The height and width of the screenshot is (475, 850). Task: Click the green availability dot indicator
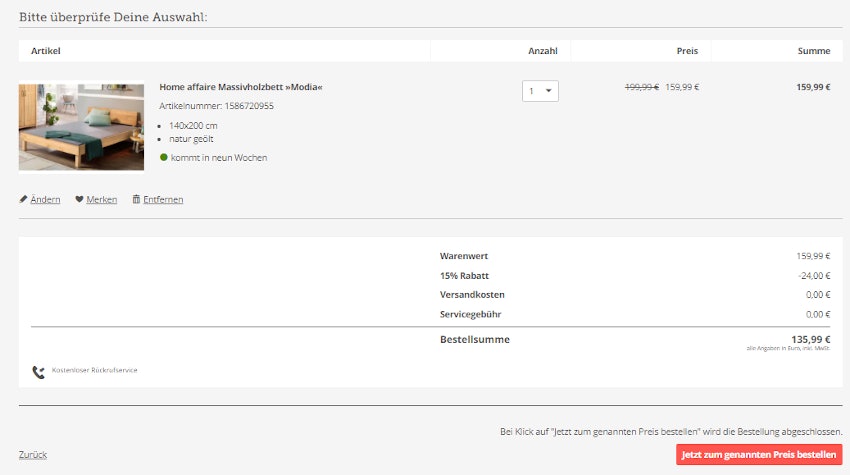pos(164,157)
